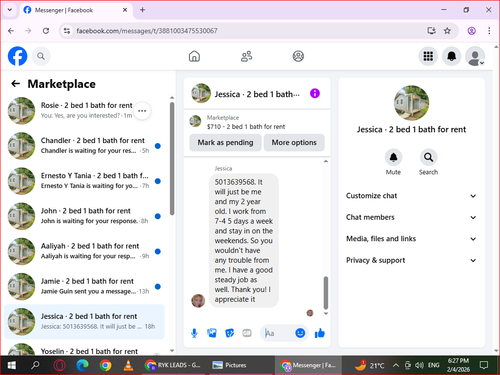Open Jessica listing photo in right panel
500x375 pixels.
tap(411, 103)
